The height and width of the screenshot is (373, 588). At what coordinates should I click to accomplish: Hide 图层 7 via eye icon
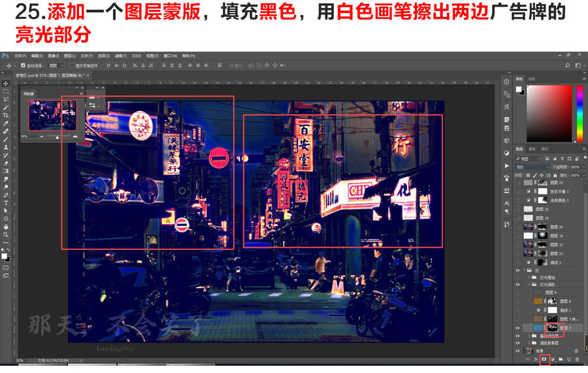click(x=518, y=328)
